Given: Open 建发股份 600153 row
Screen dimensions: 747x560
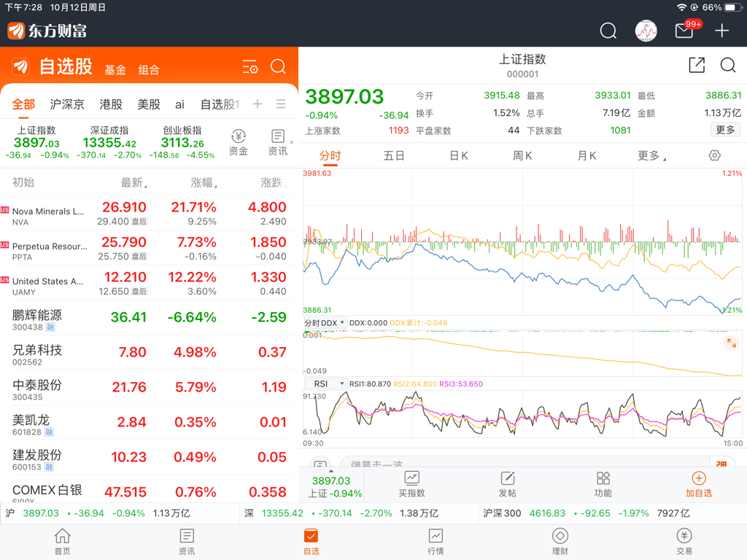Looking at the screenshot, I should tap(147, 458).
